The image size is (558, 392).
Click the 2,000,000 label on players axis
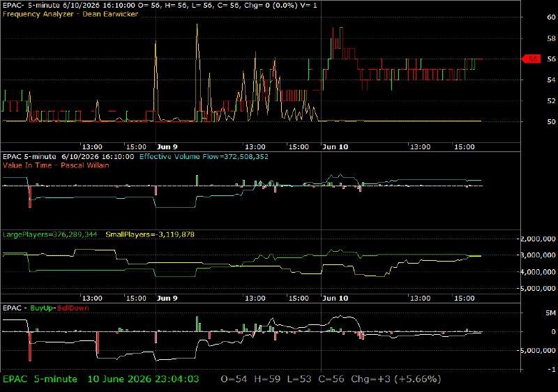click(x=538, y=239)
